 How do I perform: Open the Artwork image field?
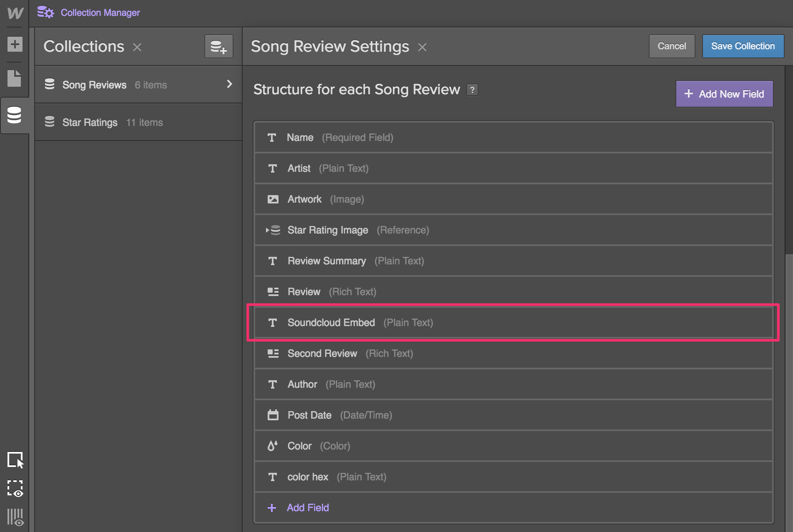tap(514, 199)
